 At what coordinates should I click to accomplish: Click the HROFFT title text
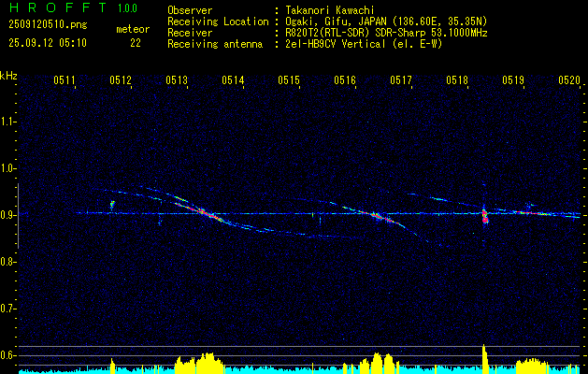pos(58,7)
